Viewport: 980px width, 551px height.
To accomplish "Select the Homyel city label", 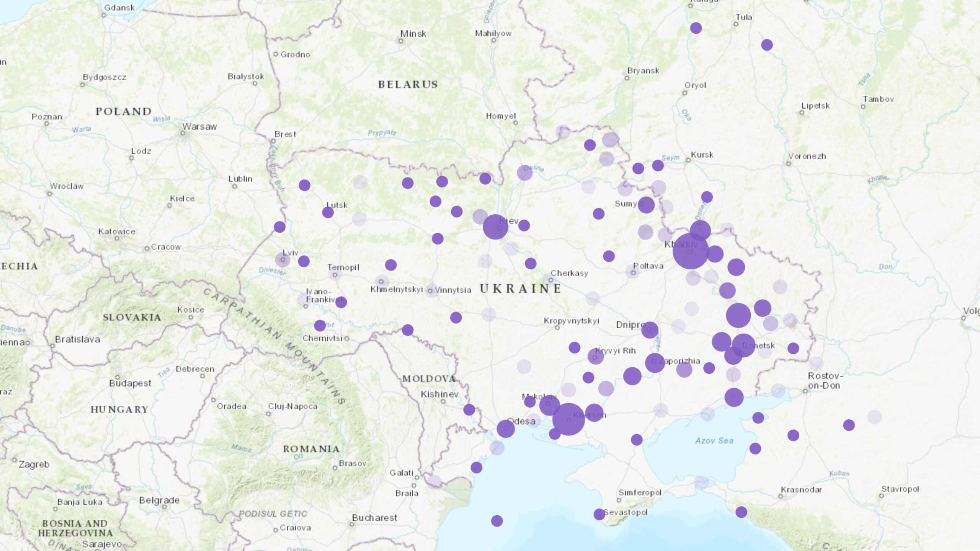I will click(x=501, y=116).
